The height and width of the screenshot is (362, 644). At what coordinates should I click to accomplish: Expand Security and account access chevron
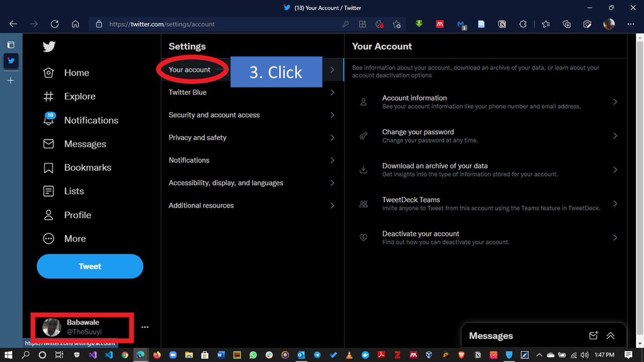point(332,115)
